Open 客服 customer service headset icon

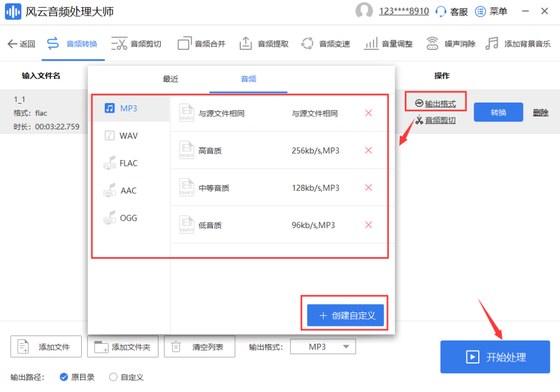[441, 11]
